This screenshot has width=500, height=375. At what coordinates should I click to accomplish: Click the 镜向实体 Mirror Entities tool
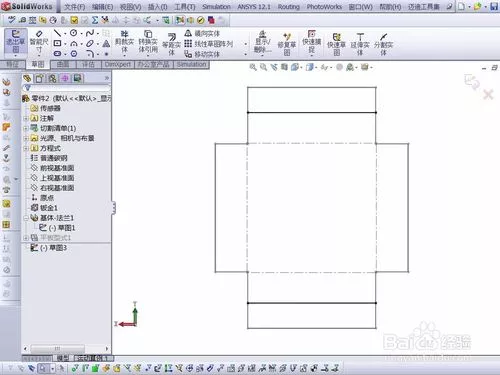(202, 33)
